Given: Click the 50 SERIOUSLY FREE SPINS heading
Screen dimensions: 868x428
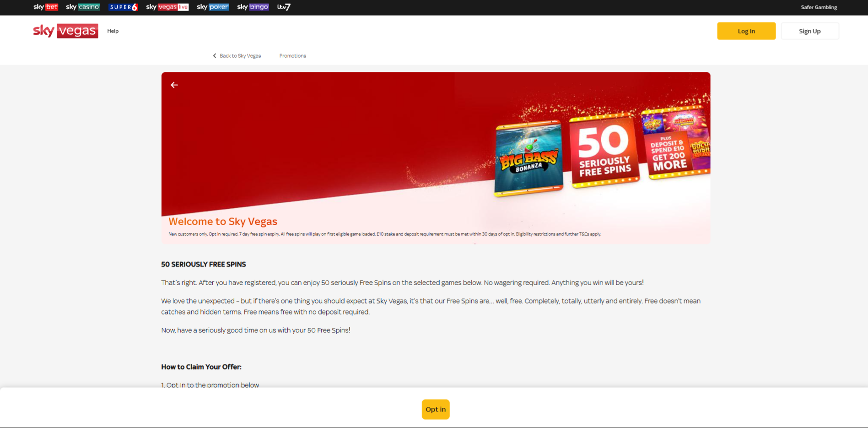Looking at the screenshot, I should coord(204,265).
